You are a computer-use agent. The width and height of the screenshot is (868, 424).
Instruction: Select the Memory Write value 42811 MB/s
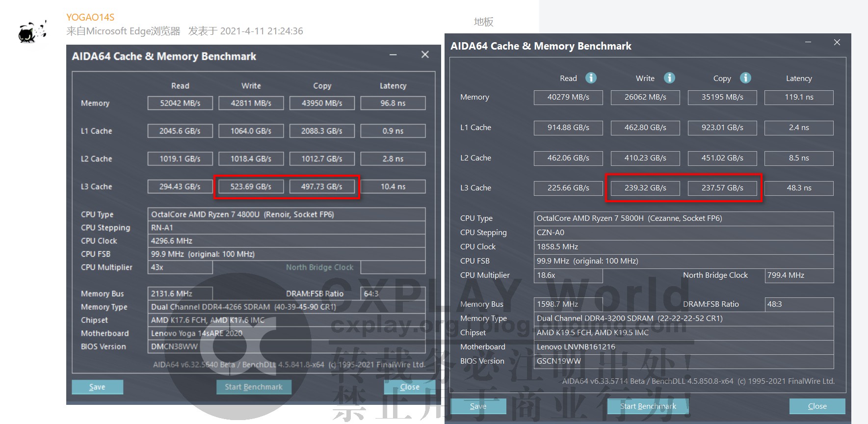[251, 103]
